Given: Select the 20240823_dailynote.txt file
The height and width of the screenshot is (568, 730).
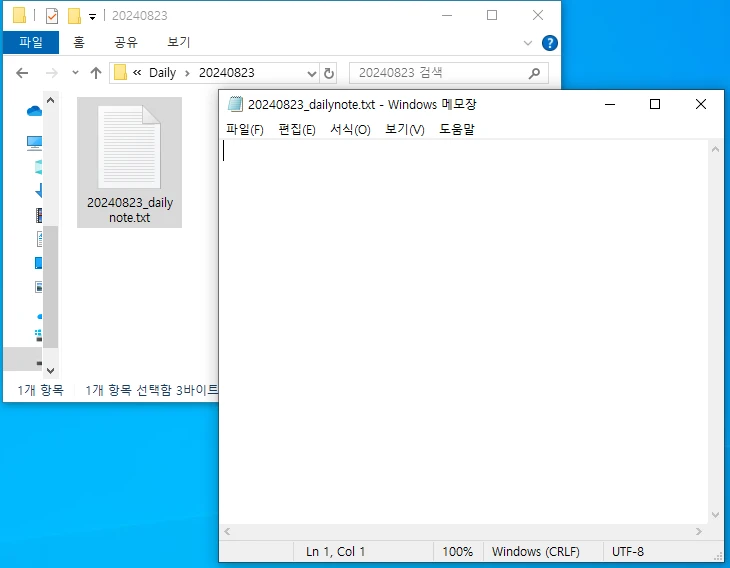Looking at the screenshot, I should pyautogui.click(x=129, y=162).
